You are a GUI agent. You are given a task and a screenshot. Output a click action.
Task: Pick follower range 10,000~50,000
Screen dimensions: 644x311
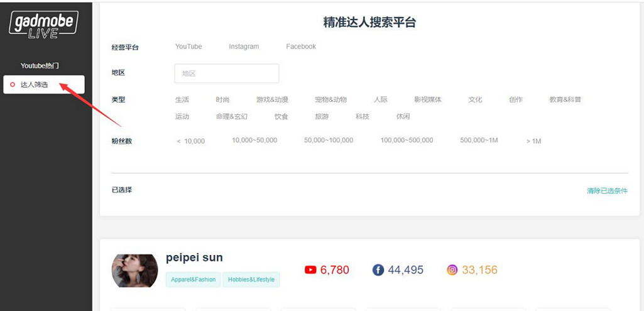[x=254, y=141]
